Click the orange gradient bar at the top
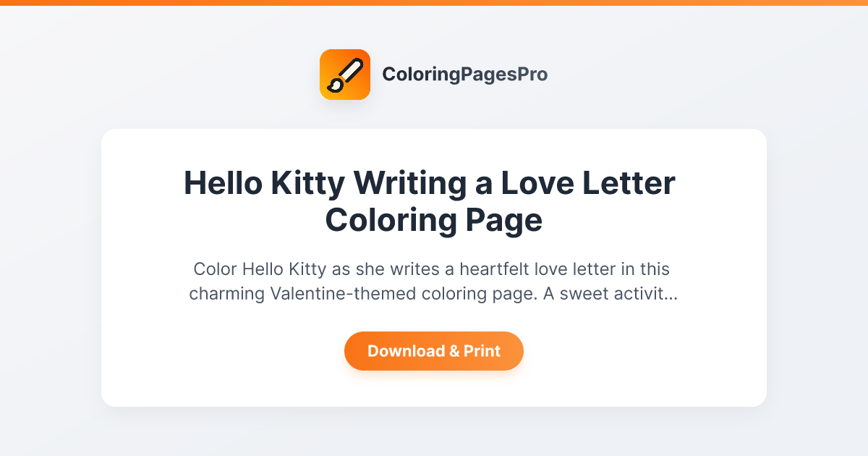Image resolution: width=868 pixels, height=456 pixels. click(434, 3)
